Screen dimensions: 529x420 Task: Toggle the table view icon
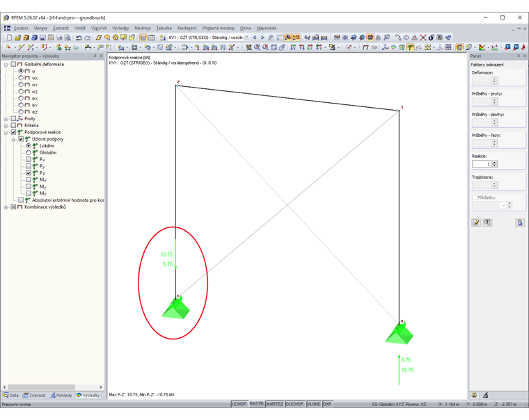coord(152,38)
